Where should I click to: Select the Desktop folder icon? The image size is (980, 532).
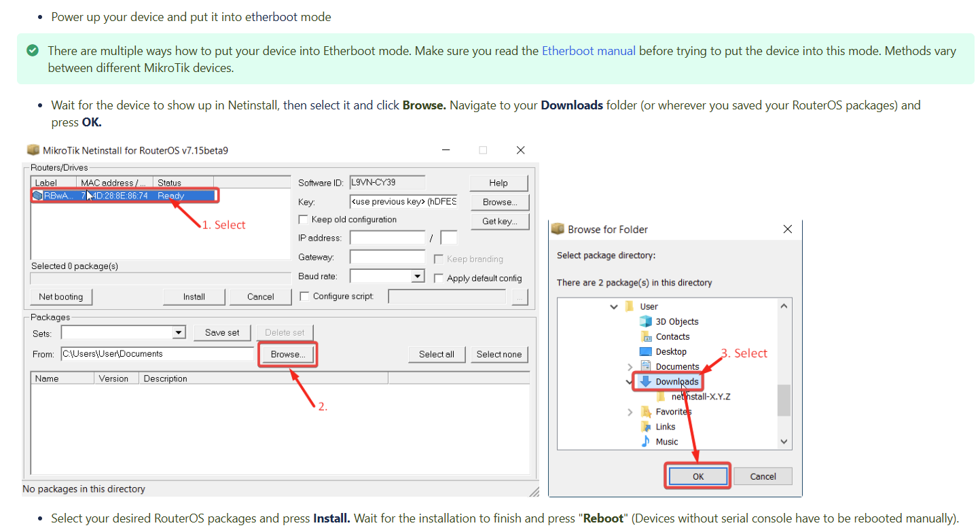[646, 351]
